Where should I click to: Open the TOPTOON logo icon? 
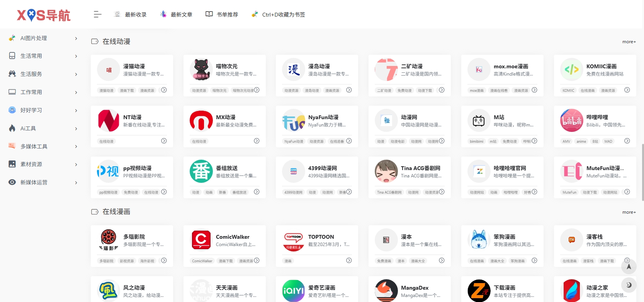(294, 240)
